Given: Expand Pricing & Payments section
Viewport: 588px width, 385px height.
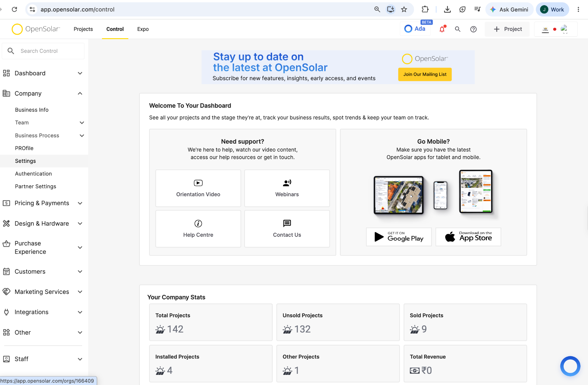Looking at the screenshot, I should 80,203.
